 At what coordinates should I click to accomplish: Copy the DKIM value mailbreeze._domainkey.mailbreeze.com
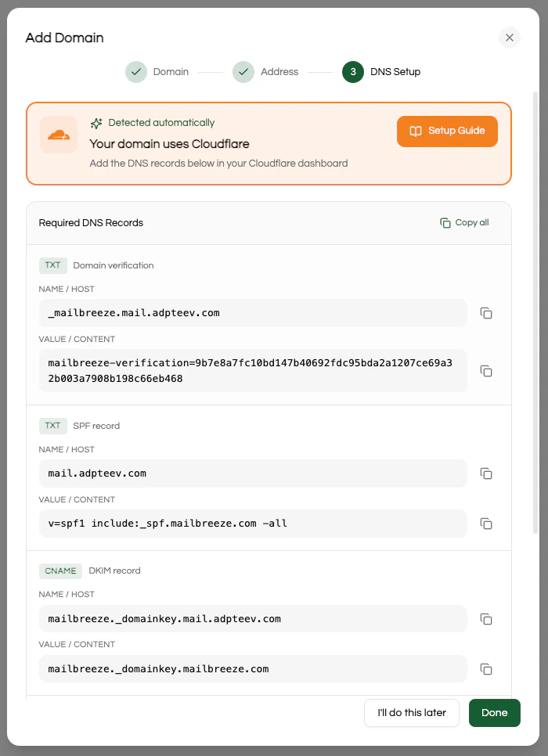[x=486, y=669]
